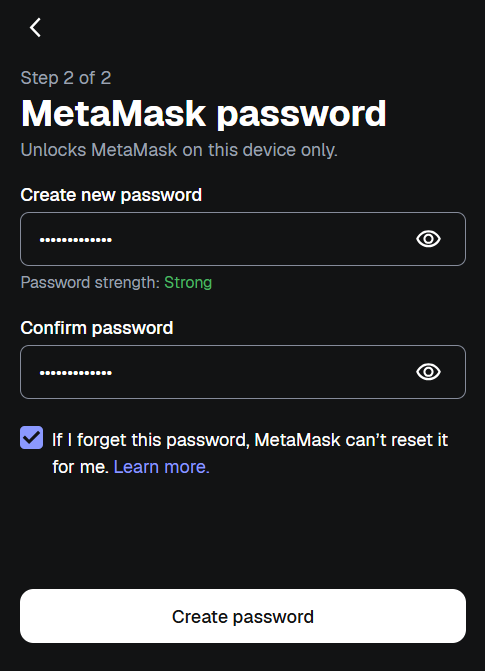Open the Learn more link
The image size is (485, 671).
[161, 467]
